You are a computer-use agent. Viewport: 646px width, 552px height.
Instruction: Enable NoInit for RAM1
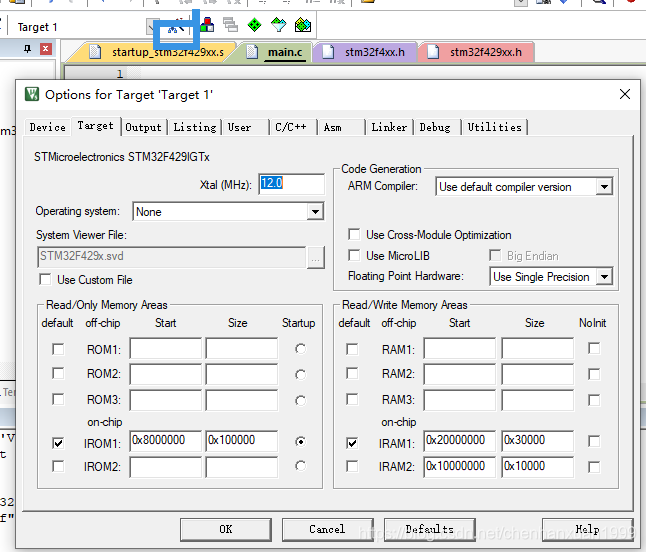coord(594,349)
